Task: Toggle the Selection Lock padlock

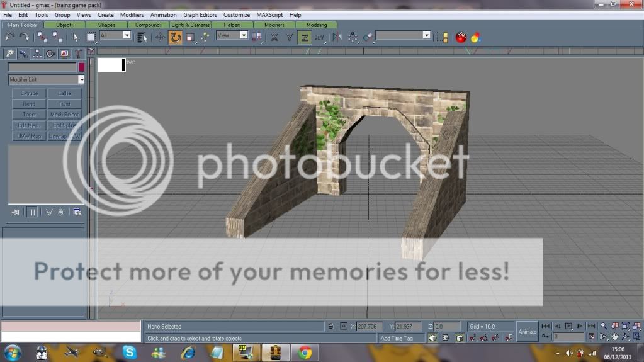Action: coord(331,326)
